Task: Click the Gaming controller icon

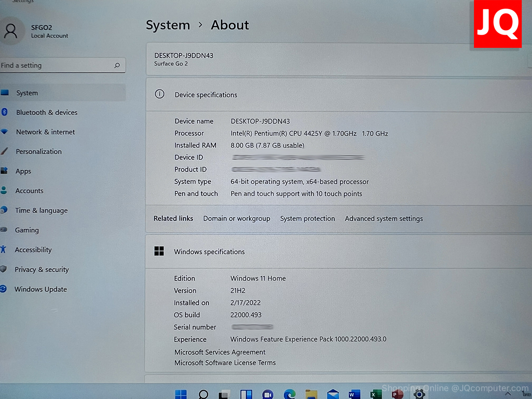Action: click(x=4, y=230)
